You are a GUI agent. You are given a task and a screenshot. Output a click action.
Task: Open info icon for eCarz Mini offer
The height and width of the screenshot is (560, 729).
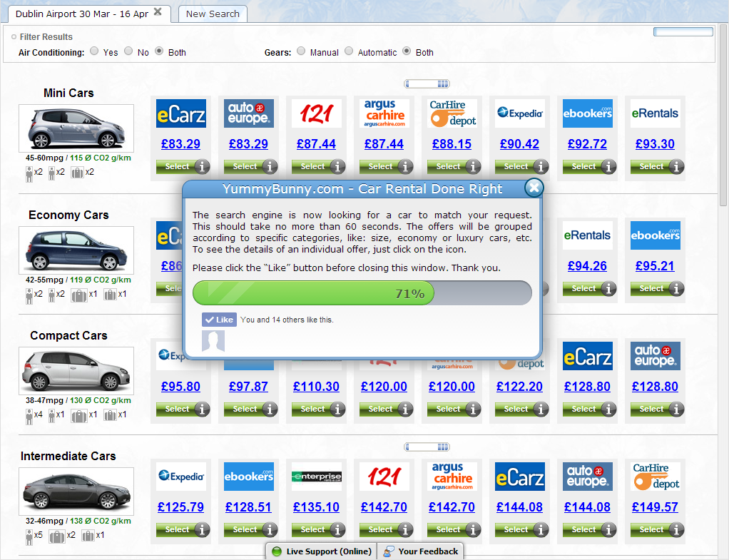202,166
